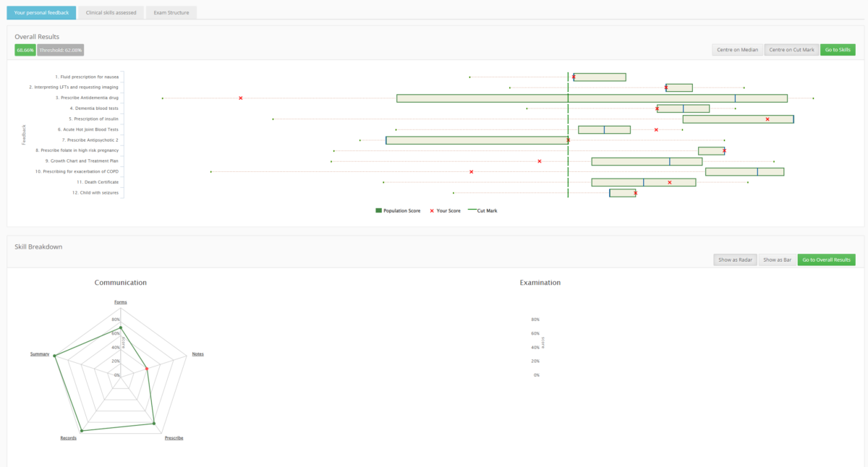The width and height of the screenshot is (868, 467).
Task: Click the Summary axis label on radar
Action: (x=40, y=354)
